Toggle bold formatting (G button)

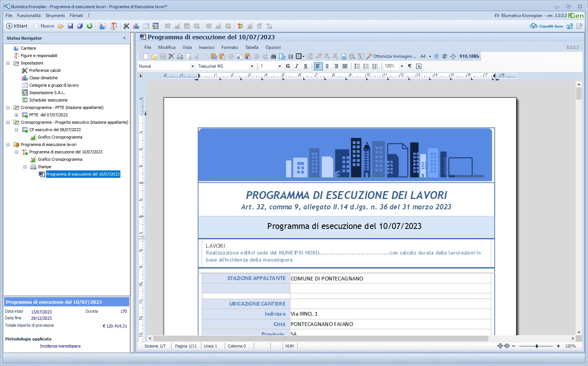pyautogui.click(x=288, y=66)
